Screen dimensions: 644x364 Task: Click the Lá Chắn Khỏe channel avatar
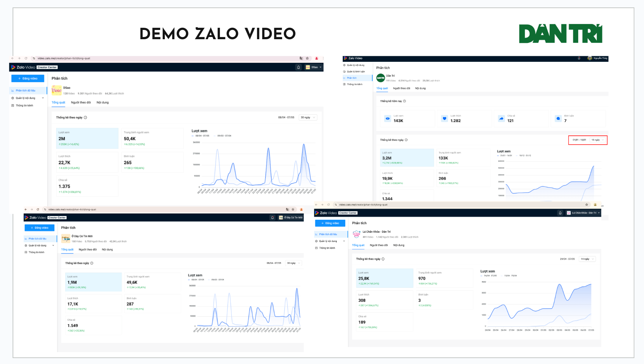click(356, 234)
